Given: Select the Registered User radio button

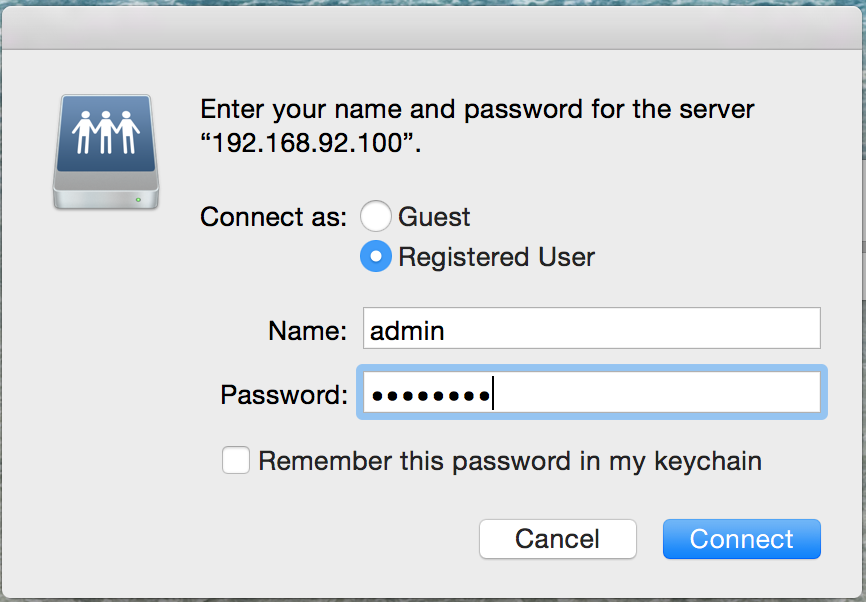Looking at the screenshot, I should (x=376, y=257).
